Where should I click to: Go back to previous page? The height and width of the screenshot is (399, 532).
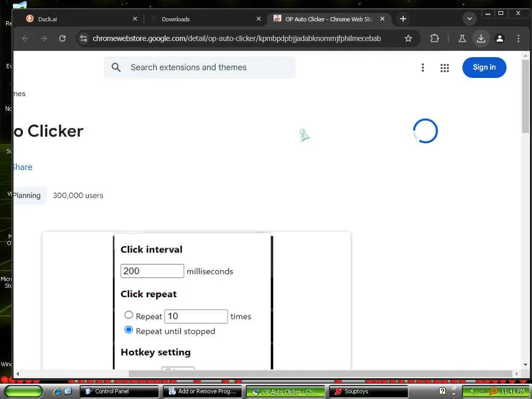tap(25, 38)
